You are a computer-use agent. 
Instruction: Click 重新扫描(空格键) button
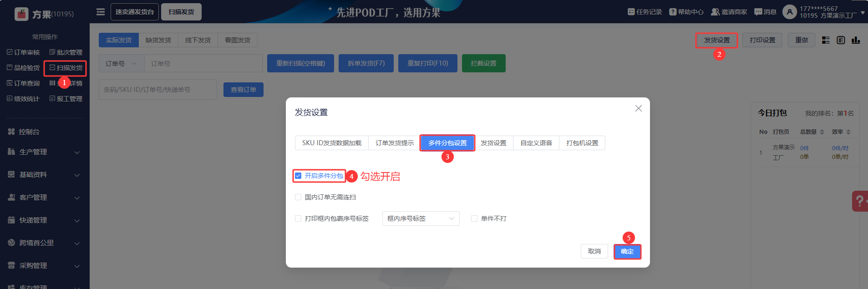300,63
